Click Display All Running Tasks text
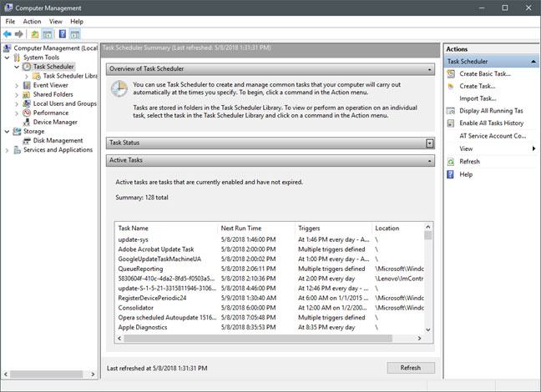This screenshot has width=541, height=392. click(491, 111)
